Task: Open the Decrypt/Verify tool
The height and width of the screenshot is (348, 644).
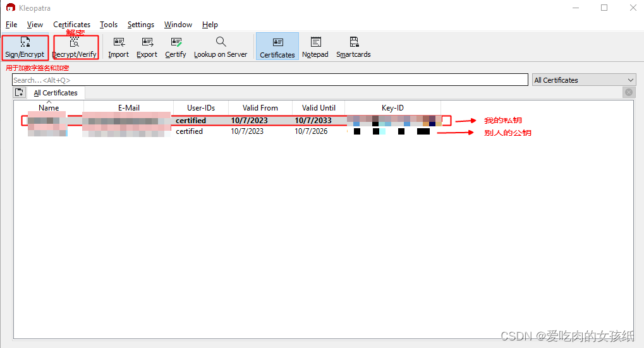Action: pos(75,47)
